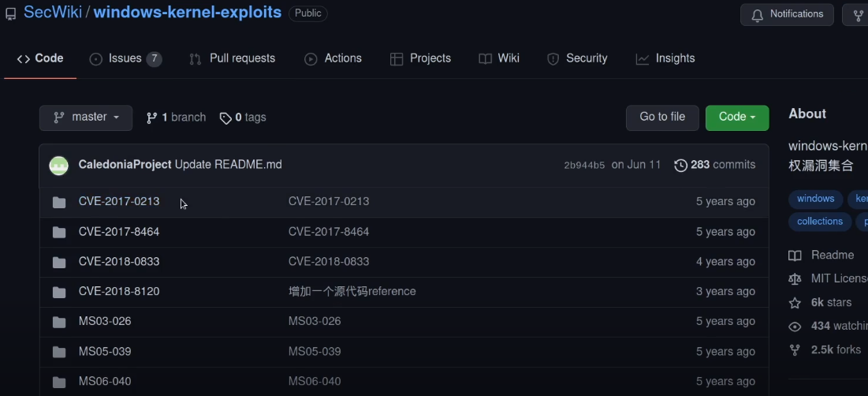Click the folder icon for MS06-040
868x396 pixels.
58,382
